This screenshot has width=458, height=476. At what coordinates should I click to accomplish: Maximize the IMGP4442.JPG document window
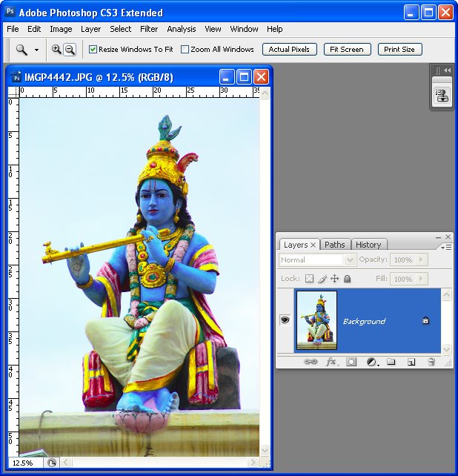coord(244,77)
